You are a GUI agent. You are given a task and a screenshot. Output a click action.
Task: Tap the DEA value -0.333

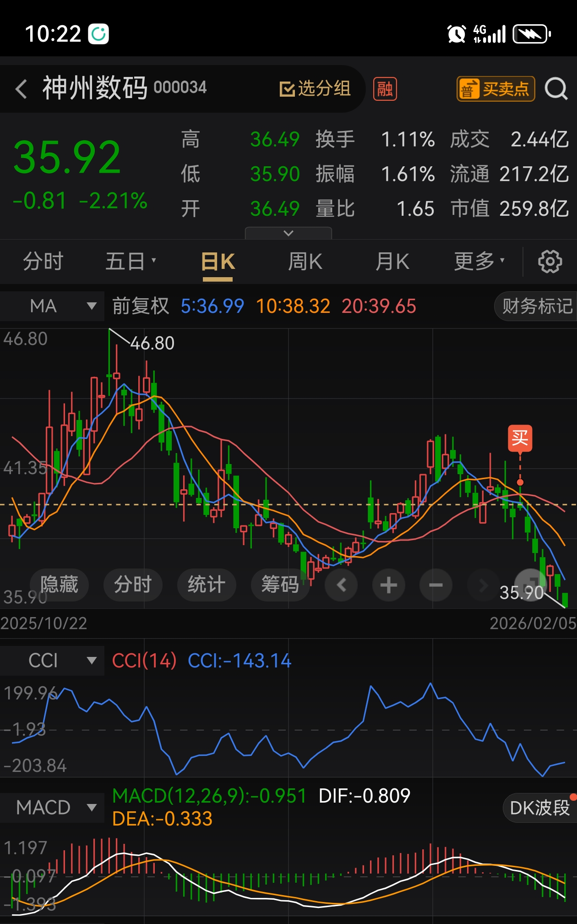point(162,819)
